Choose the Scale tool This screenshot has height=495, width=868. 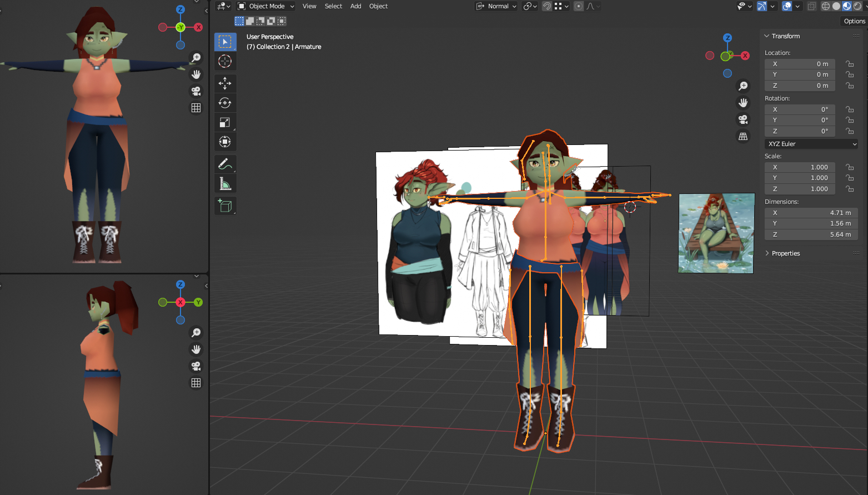tap(225, 122)
